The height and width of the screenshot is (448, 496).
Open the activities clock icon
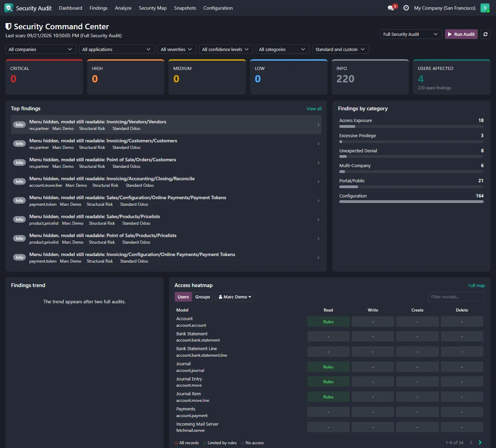coord(406,8)
